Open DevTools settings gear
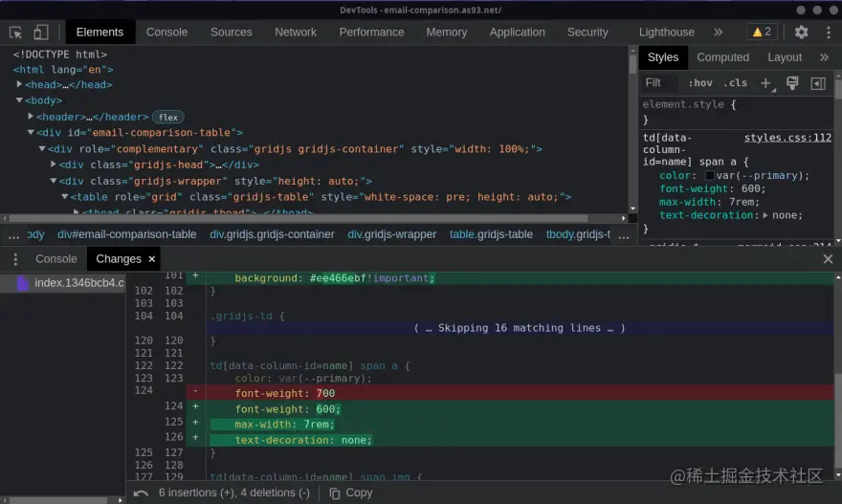Screen dimensions: 842x504 pyautogui.click(x=801, y=33)
